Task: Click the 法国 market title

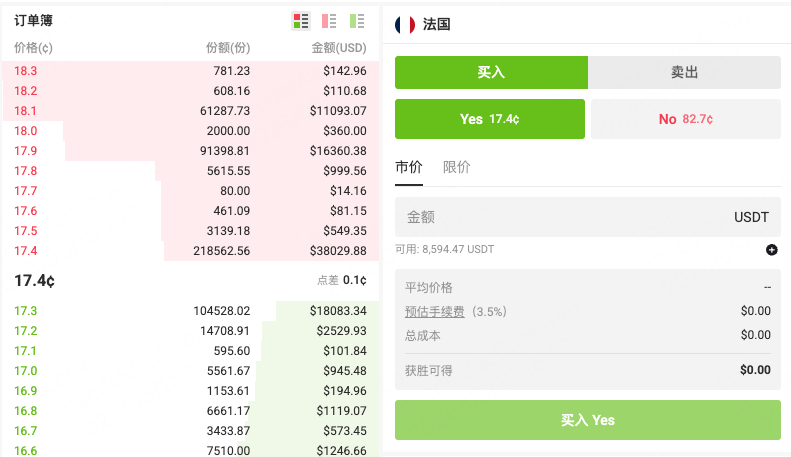Action: click(436, 24)
